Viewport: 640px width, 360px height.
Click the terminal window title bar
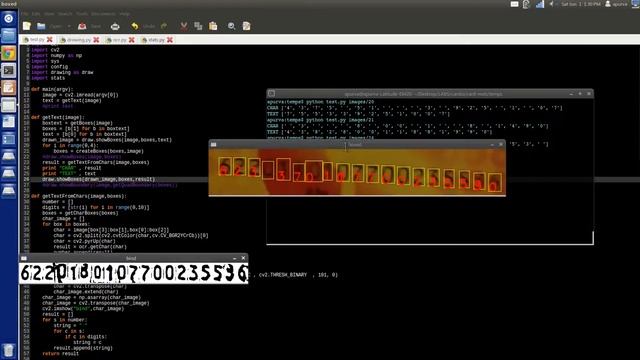(430, 94)
